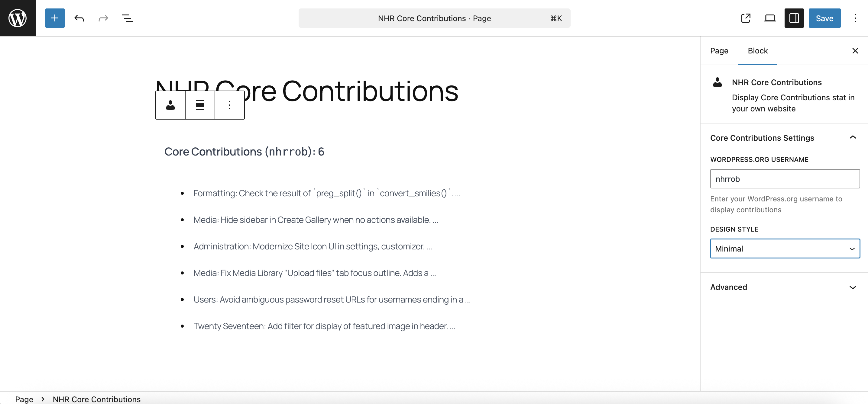Click the Formatting: preg_split() contribution item
Image resolution: width=868 pixels, height=404 pixels.
pyautogui.click(x=327, y=193)
